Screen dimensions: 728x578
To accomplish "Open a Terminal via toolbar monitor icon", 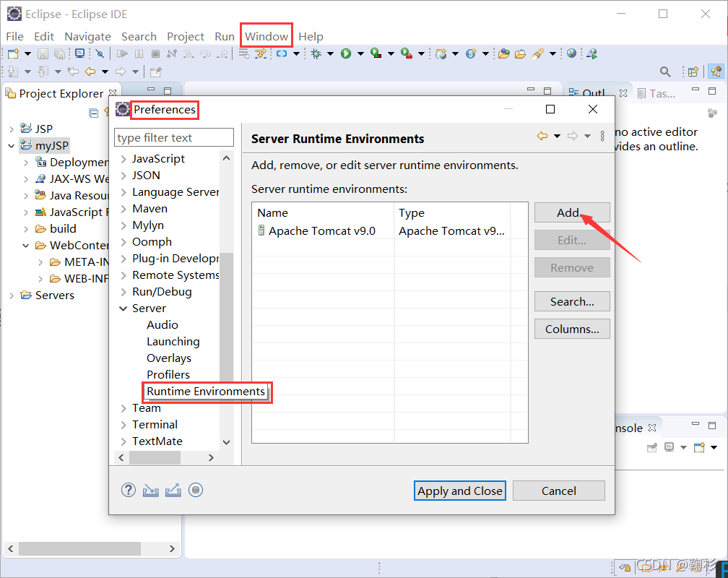I will point(80,53).
